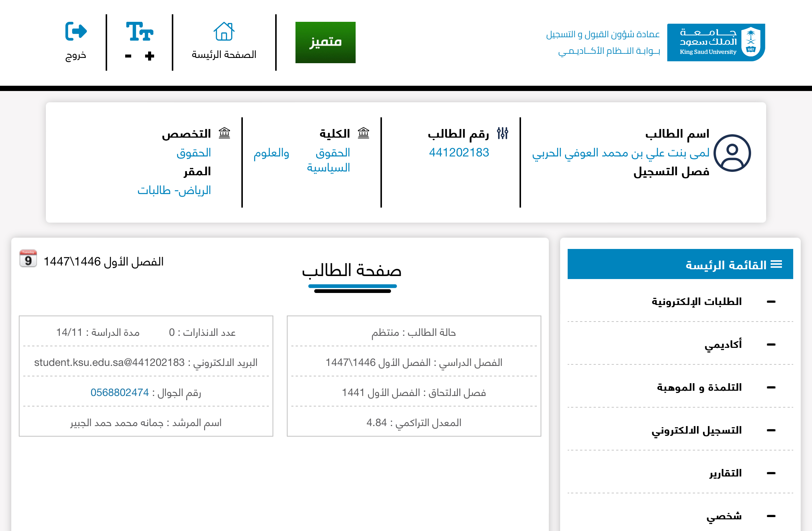Viewport: 812px width, 531px height.
Task: Click the minus icon next to التسجيل الالكتروني
Action: coord(771,430)
